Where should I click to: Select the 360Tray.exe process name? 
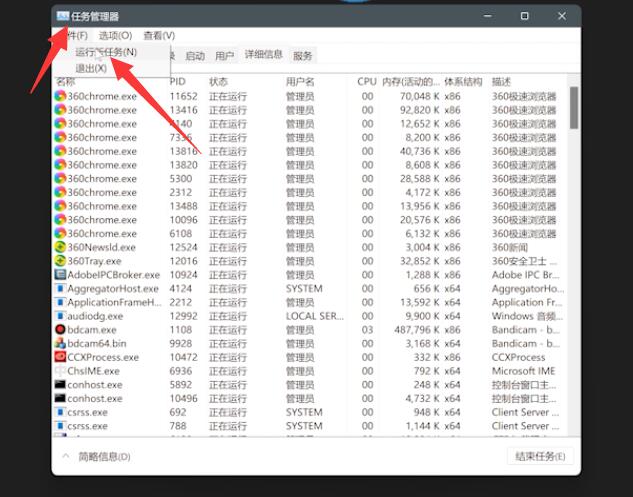(94, 261)
